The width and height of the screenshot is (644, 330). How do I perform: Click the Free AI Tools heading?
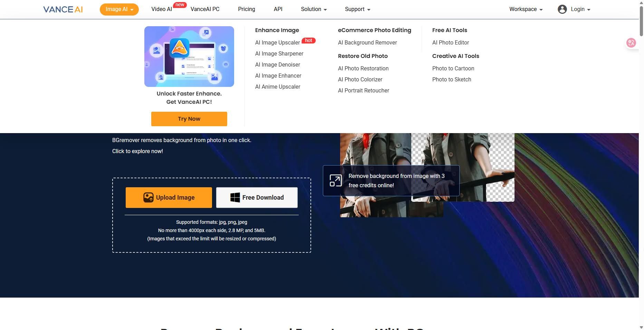pos(450,30)
